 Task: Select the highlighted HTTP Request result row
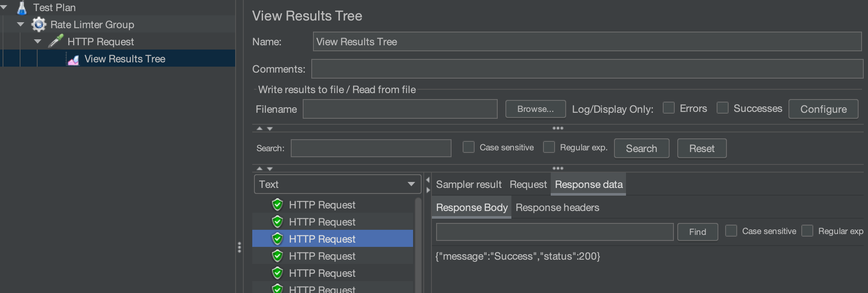point(333,239)
